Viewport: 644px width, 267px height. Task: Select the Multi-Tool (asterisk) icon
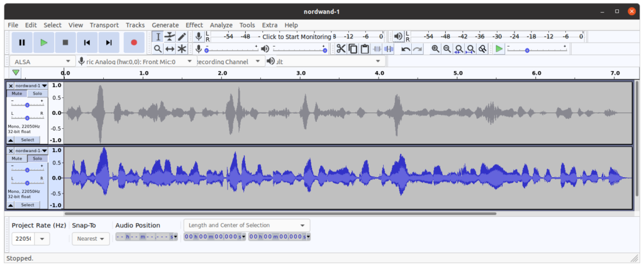pos(182,49)
